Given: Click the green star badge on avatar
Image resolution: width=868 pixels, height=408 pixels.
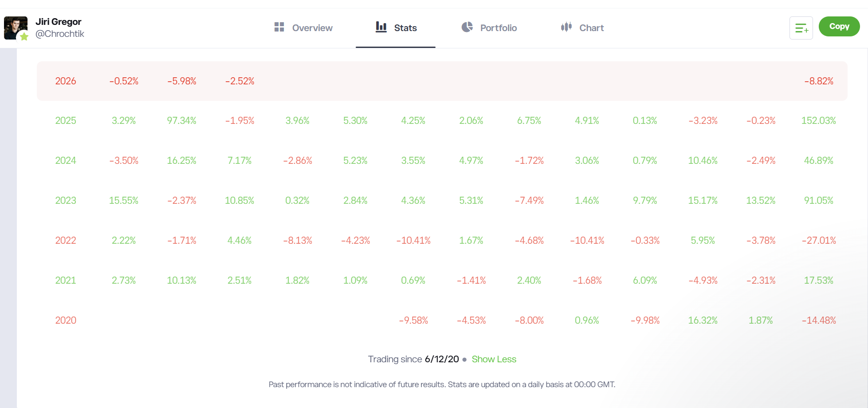Looking at the screenshot, I should tap(24, 37).
